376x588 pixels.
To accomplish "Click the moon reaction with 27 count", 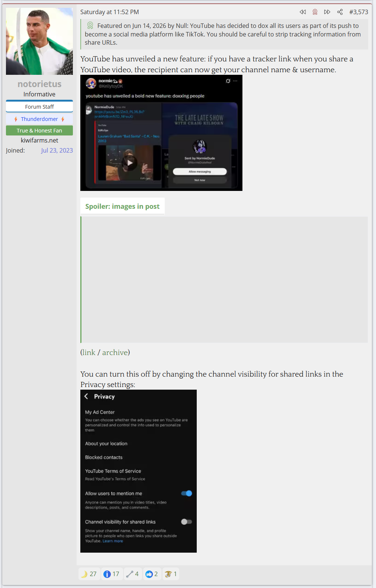I will tap(89, 574).
